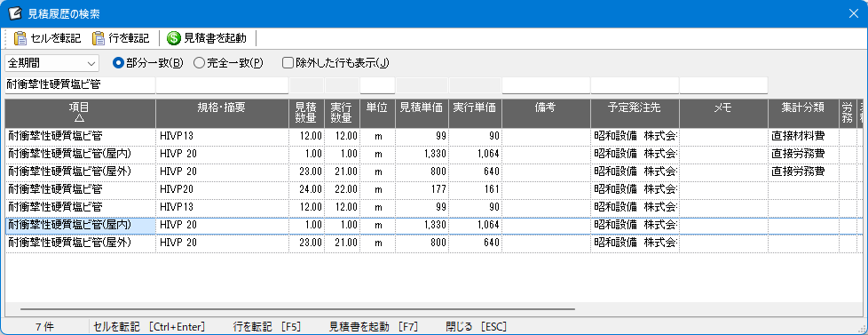Click 行を転記 [F5] in status bar

click(x=267, y=327)
